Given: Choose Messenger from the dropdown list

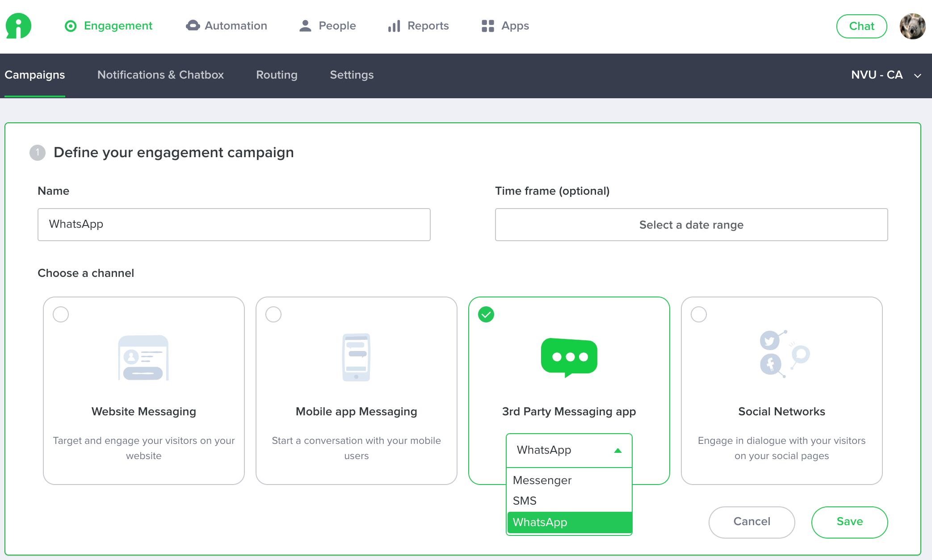Looking at the screenshot, I should pos(569,480).
